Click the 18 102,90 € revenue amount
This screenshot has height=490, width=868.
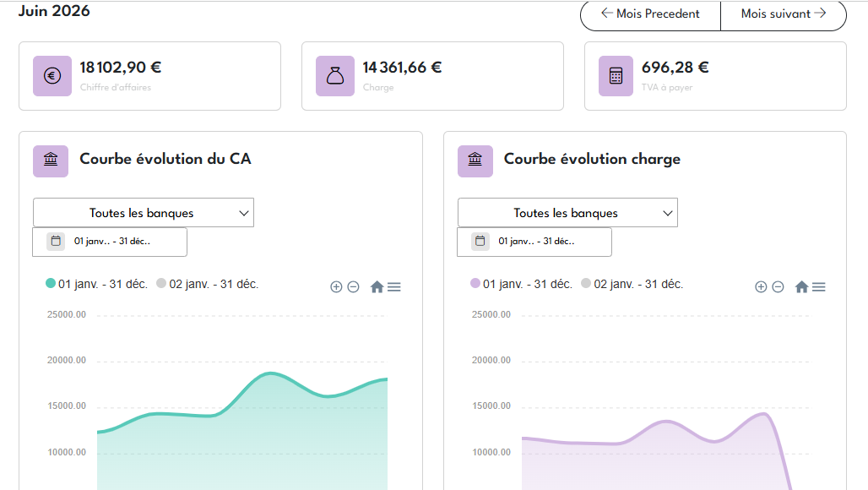(121, 68)
